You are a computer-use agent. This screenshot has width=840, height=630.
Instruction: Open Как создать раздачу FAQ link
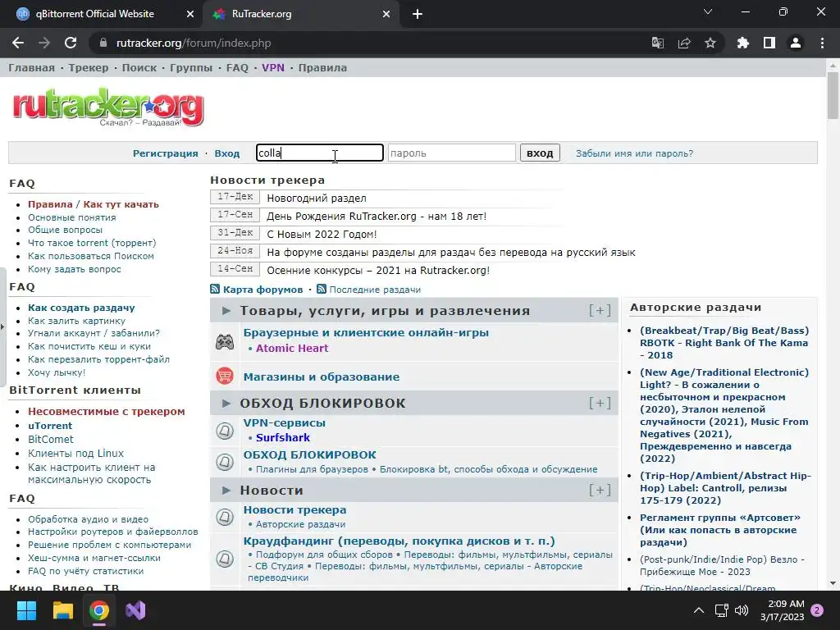[x=81, y=308]
